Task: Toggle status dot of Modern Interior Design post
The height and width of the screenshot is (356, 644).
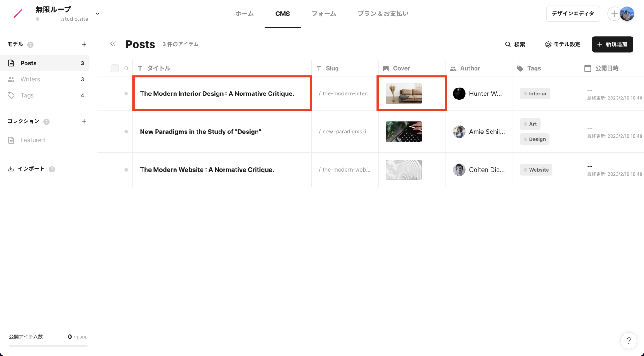Action: point(126,93)
